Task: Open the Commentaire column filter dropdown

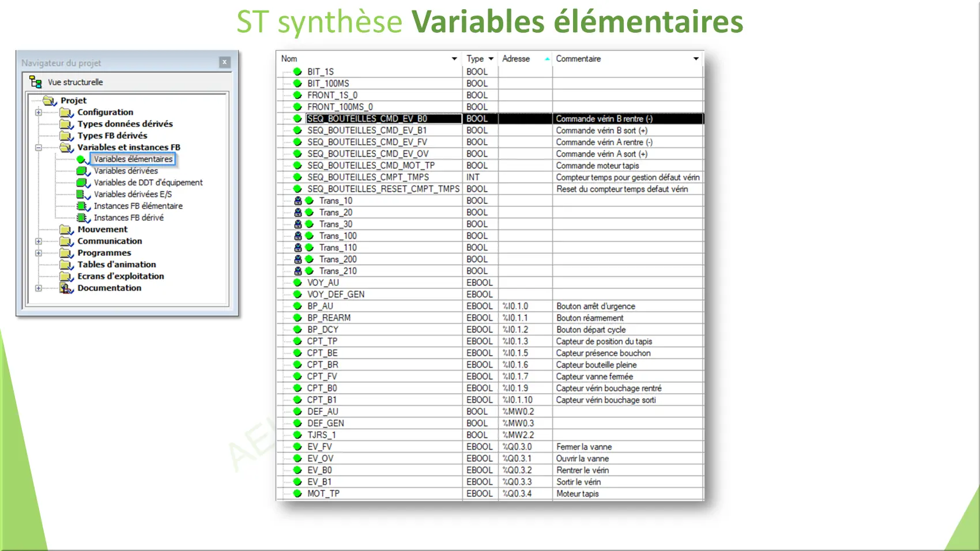Action: [696, 59]
